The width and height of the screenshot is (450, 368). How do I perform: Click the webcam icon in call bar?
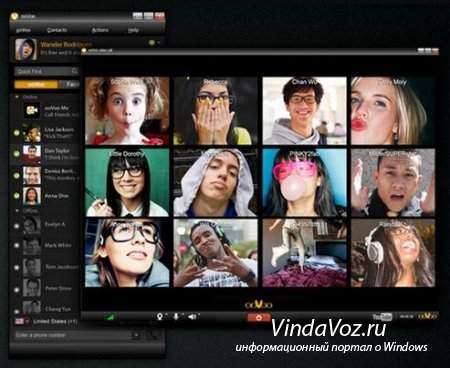pyautogui.click(x=160, y=316)
